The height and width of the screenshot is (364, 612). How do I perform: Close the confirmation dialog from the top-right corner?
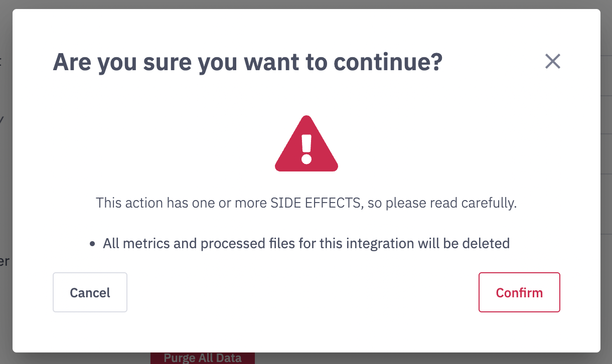pos(552,61)
